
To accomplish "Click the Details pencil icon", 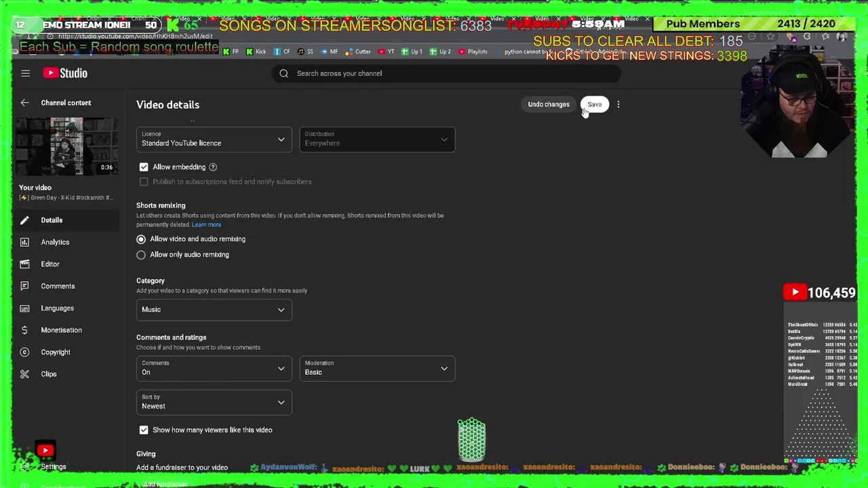I will [x=24, y=220].
